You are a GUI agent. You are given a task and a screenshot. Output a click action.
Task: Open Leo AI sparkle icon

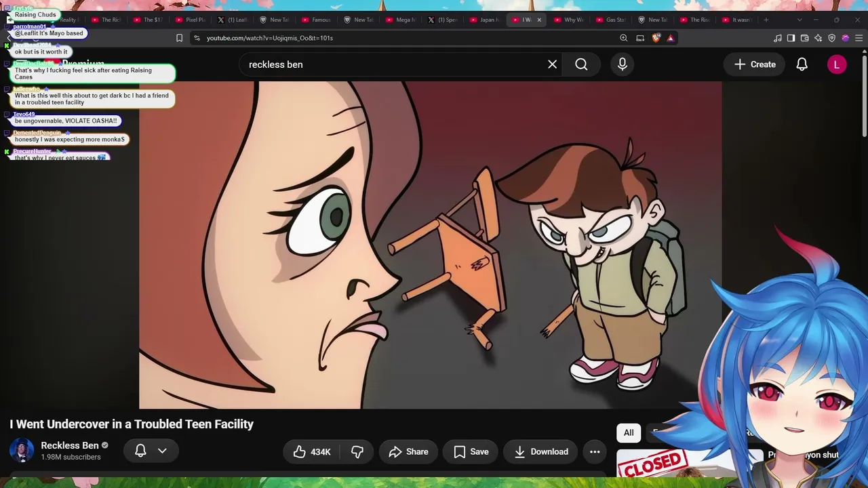(x=818, y=38)
